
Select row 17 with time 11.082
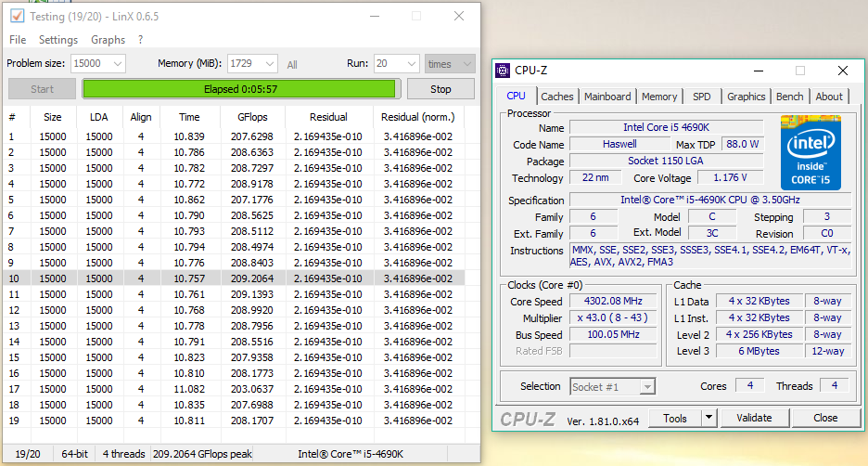pyautogui.click(x=235, y=389)
